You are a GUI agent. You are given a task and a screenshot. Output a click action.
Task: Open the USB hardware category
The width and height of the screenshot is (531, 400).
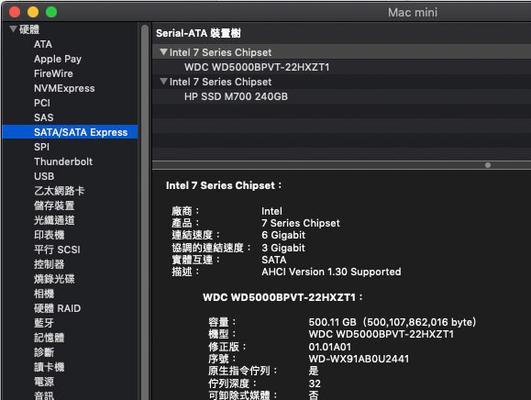click(44, 176)
